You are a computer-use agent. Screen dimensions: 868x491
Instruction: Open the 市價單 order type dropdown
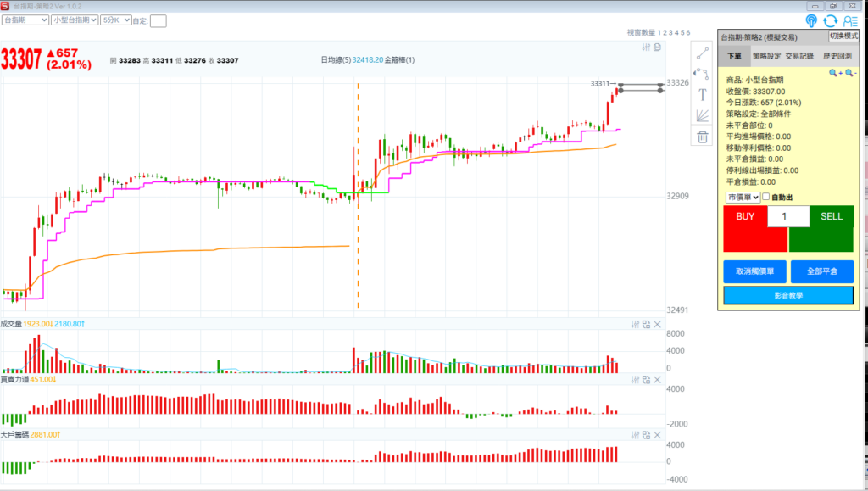[x=743, y=197]
